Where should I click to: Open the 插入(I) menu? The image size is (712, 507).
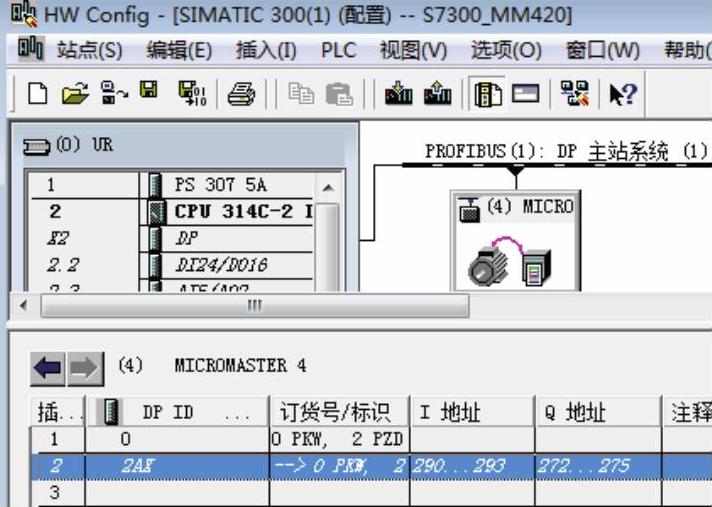click(x=266, y=49)
